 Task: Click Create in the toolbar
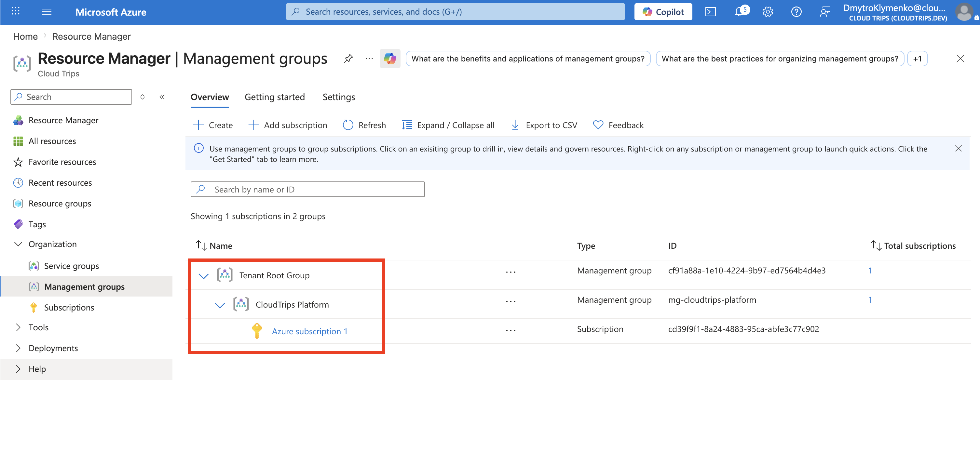(213, 125)
